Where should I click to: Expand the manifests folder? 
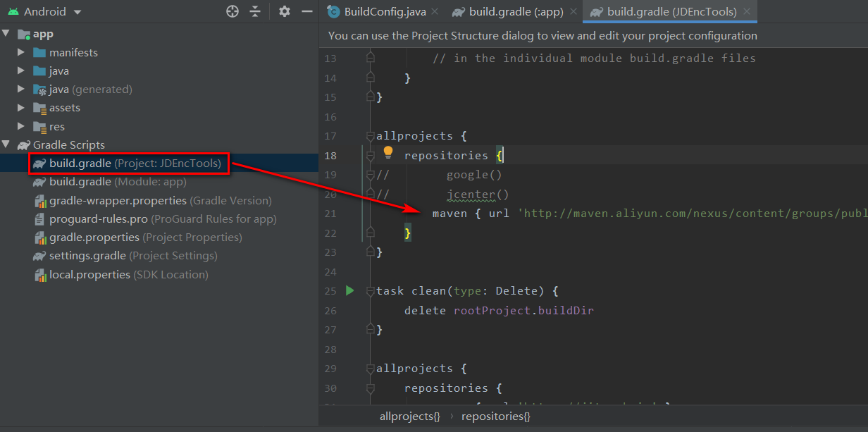(22, 53)
